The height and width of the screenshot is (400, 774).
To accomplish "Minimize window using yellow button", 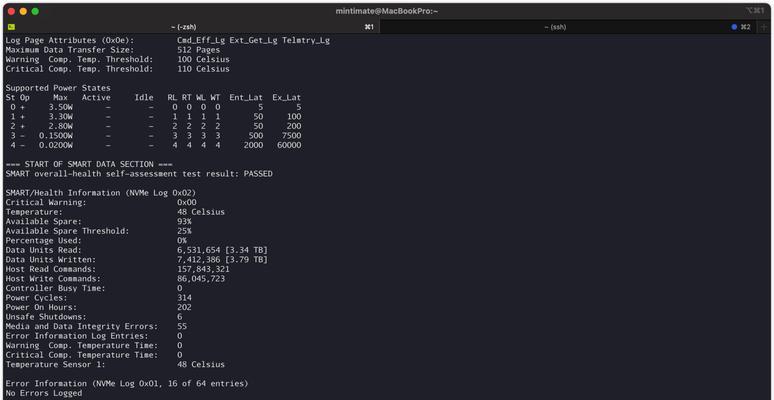I will (23, 11).
